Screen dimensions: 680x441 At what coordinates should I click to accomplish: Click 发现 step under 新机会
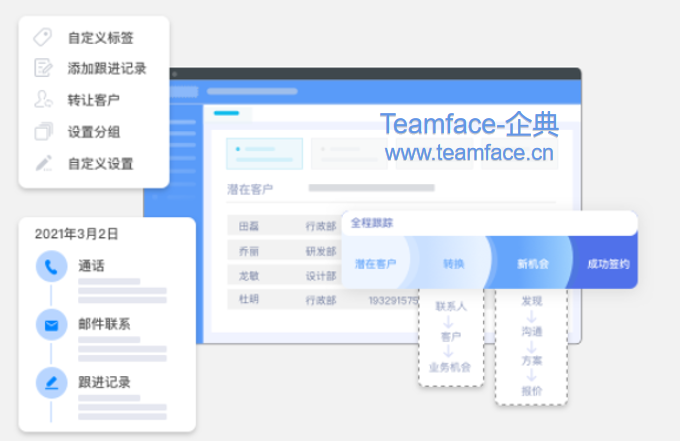[x=532, y=301]
